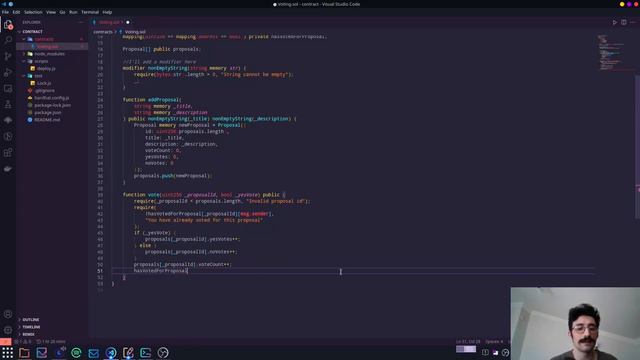Screen dimensions: 640x360
Task: Open the green circular app in the taskbar
Action: click(x=76, y=353)
